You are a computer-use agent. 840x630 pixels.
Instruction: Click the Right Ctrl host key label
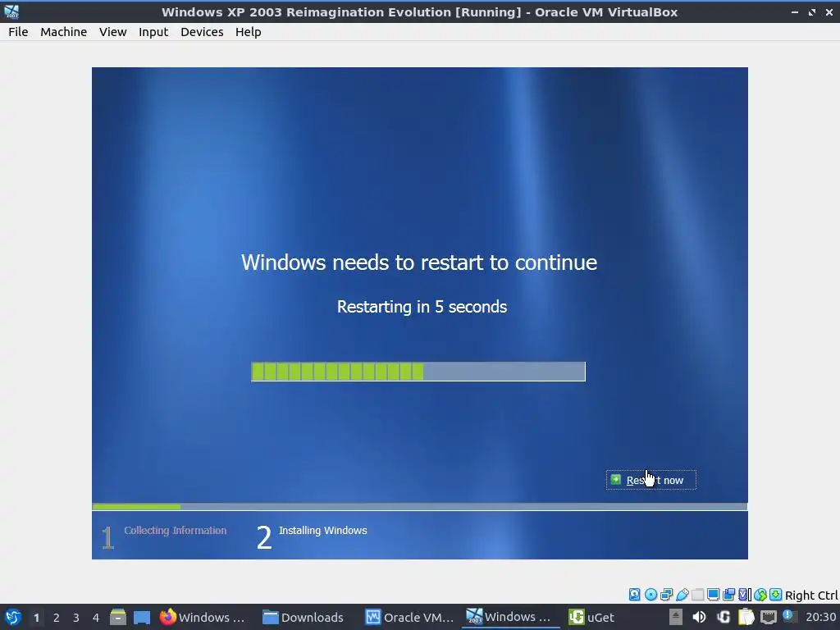click(x=811, y=596)
